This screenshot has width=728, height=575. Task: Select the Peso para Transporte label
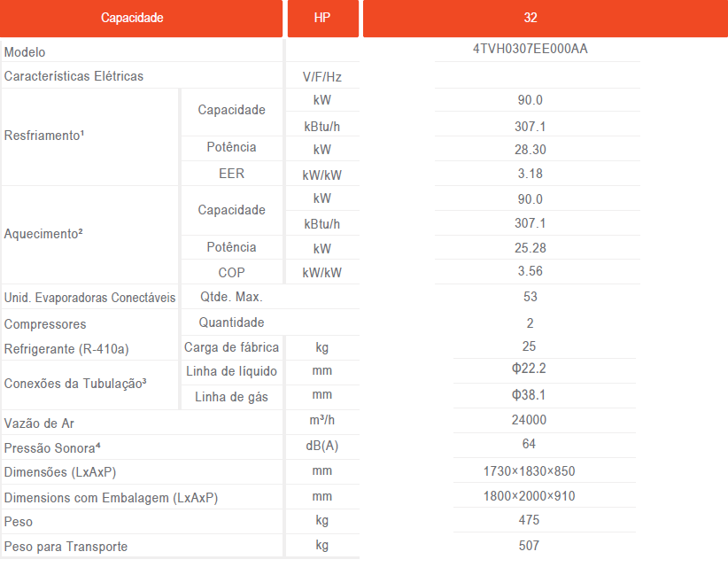click(66, 547)
